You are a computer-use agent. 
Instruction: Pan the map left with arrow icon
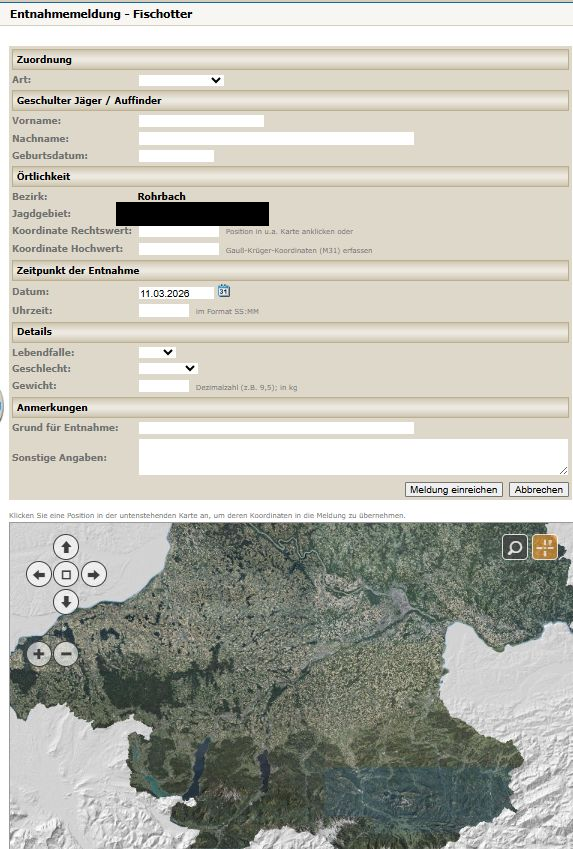(x=39, y=574)
